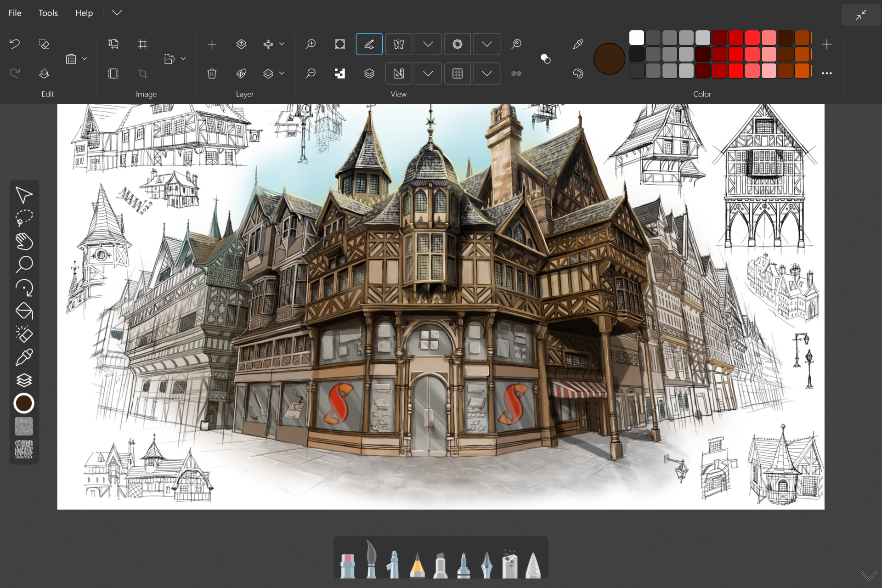Toggle the grid button
Viewport: 882px width, 588px height.
click(x=458, y=73)
